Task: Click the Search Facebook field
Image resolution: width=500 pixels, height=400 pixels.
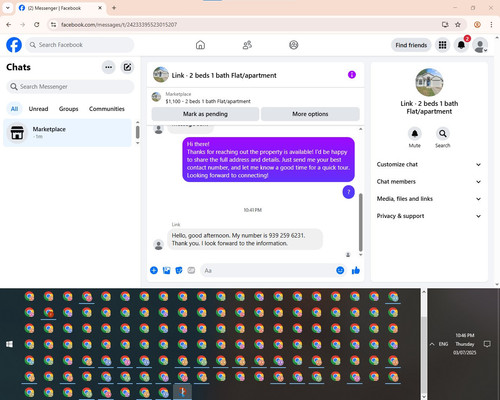Action: tap(80, 45)
